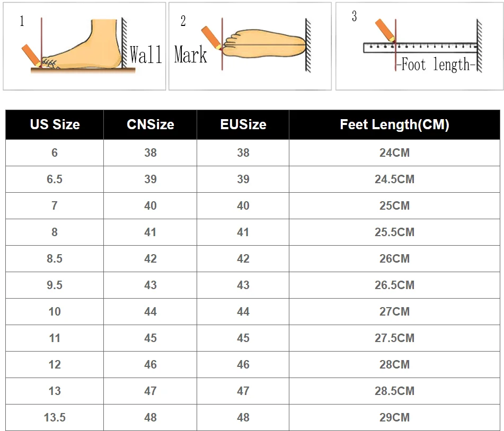Click the word Wall label
Image resolution: width=504 pixels, height=431 pixels.
146,55
